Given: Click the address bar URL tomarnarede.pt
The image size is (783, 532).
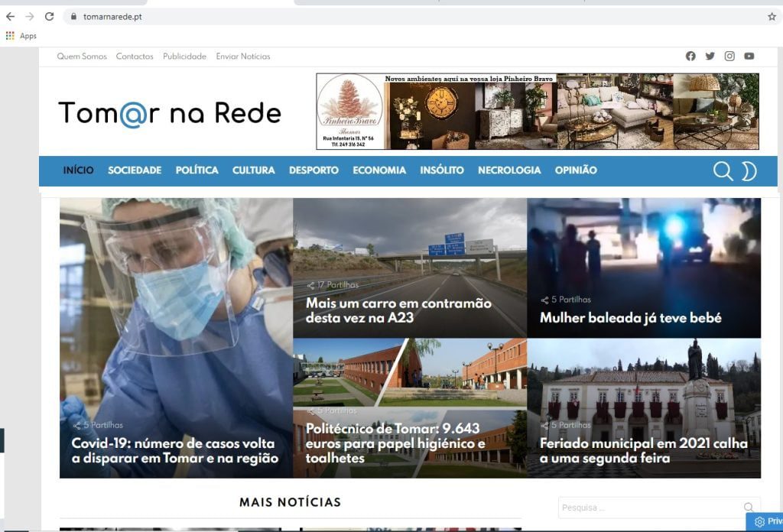Looking at the screenshot, I should (x=112, y=17).
